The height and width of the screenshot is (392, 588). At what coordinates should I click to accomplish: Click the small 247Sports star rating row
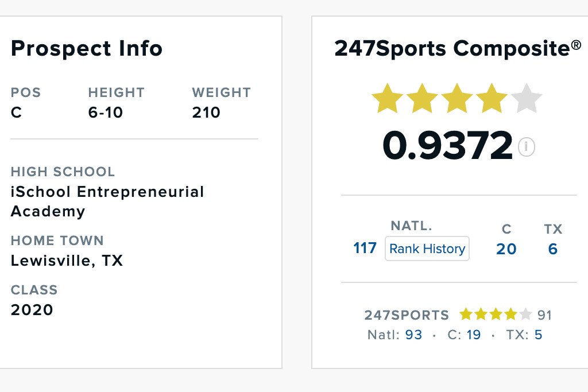click(x=496, y=315)
